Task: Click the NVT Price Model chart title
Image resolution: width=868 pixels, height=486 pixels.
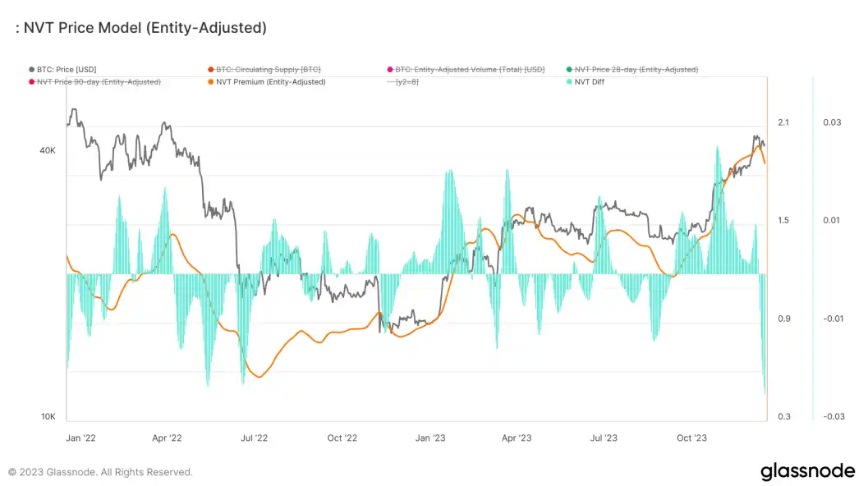Action: (x=140, y=28)
